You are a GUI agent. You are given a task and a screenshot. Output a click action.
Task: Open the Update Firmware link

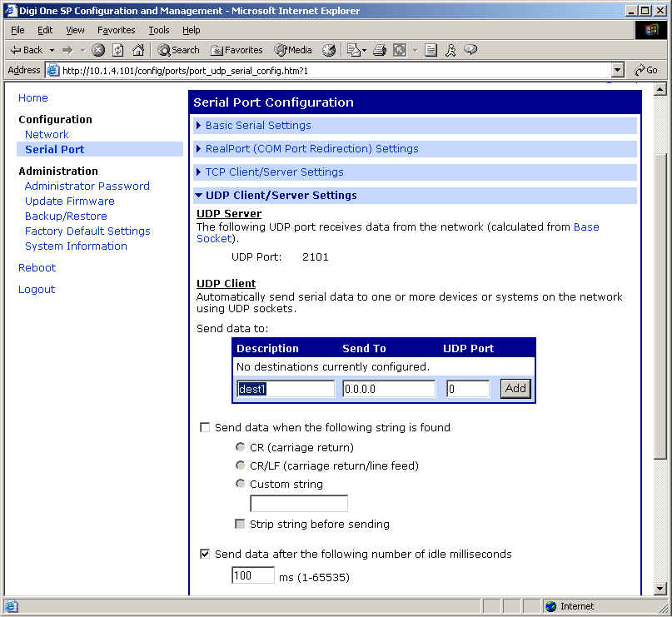point(70,202)
